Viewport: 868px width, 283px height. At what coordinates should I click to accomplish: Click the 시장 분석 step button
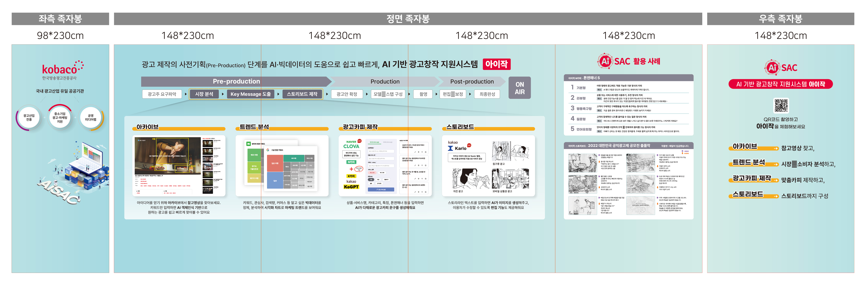[x=204, y=94]
